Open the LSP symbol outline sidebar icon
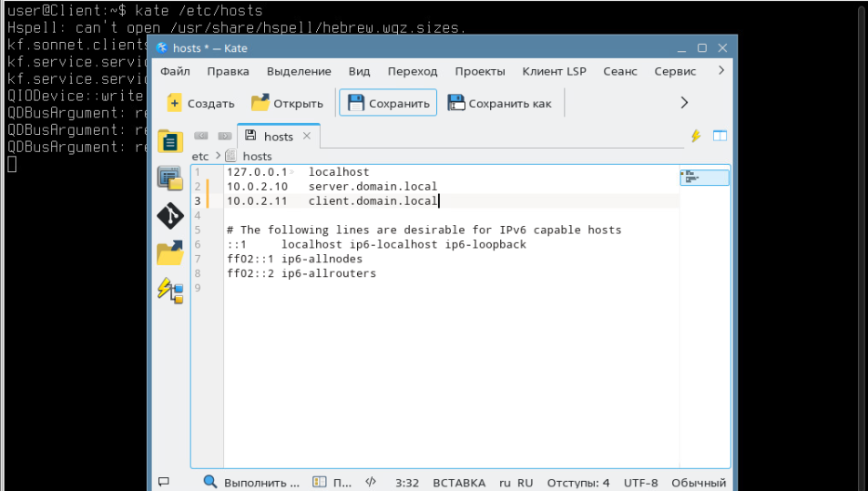 [170, 291]
